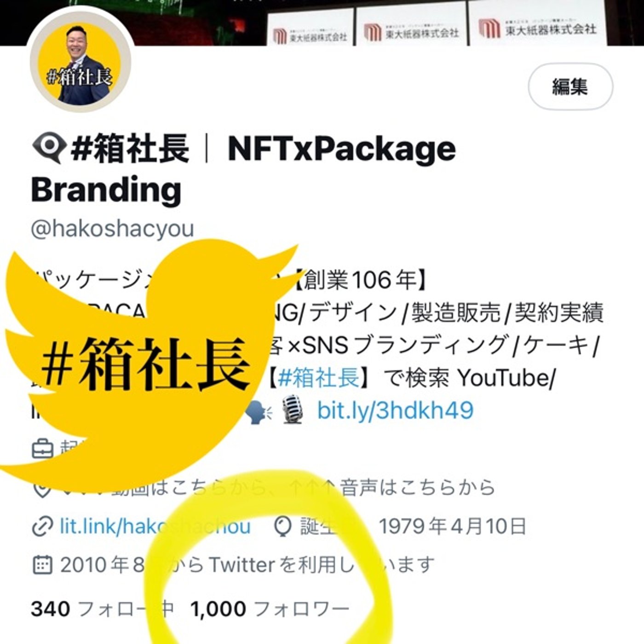Click the NFTxPackage Branding display name
Viewport: 644px width, 644px height.
coord(244,169)
